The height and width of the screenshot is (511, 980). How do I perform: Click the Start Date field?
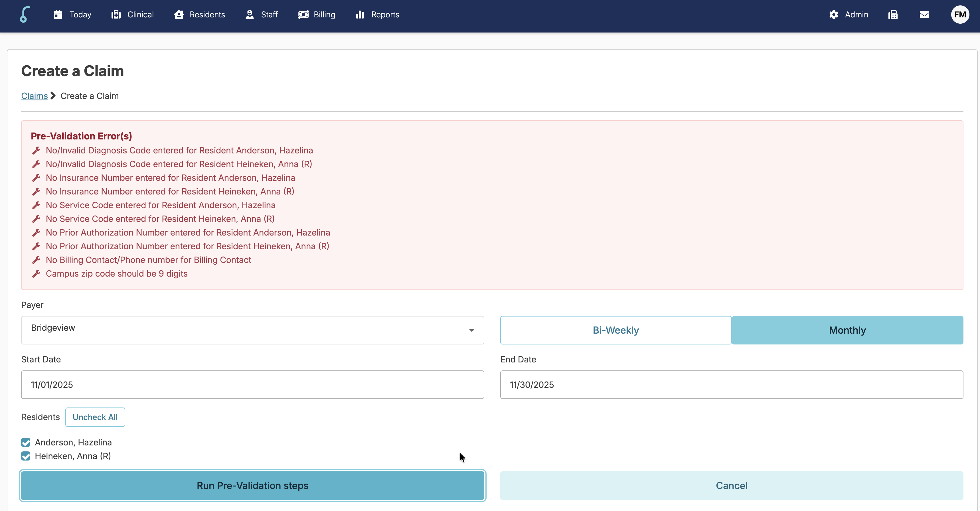[x=252, y=384]
